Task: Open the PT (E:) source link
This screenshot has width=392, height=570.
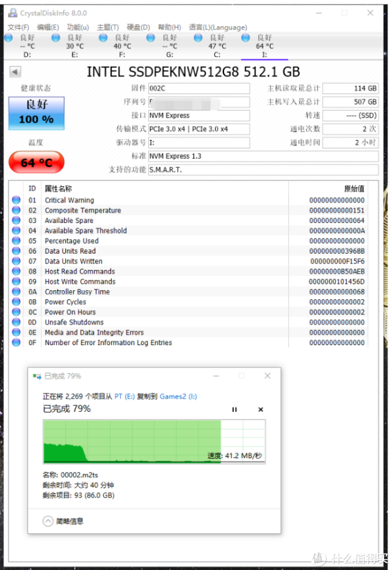Action: tap(125, 397)
